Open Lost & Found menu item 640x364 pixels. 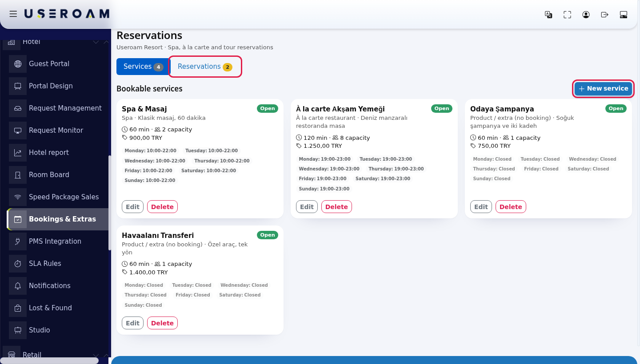pos(58,308)
